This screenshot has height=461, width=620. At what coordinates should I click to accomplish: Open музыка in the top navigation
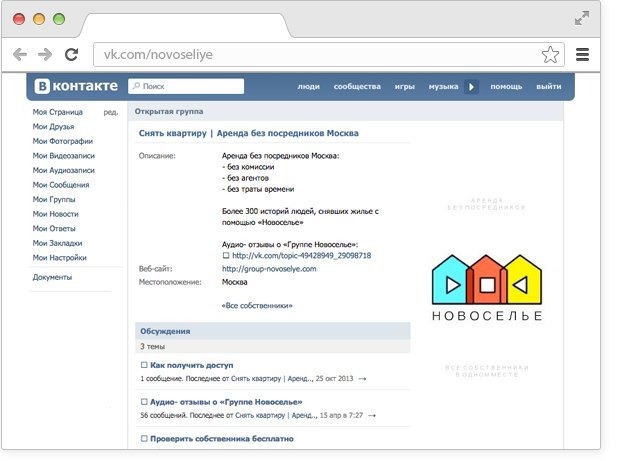pos(443,87)
